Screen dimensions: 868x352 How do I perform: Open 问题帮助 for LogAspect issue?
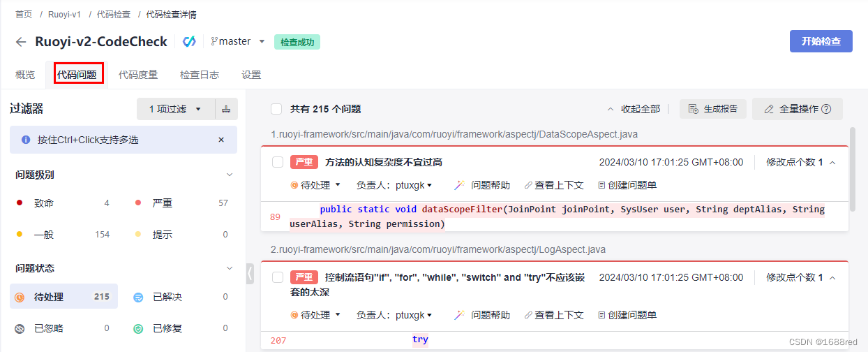[x=482, y=315]
